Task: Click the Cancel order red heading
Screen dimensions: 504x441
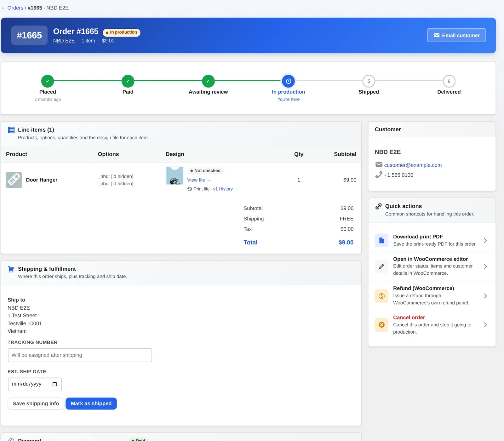Action: tap(409, 318)
